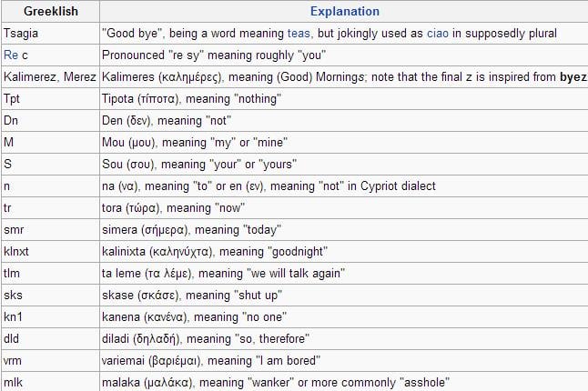Select the 'Tsagia' table cell

point(51,34)
